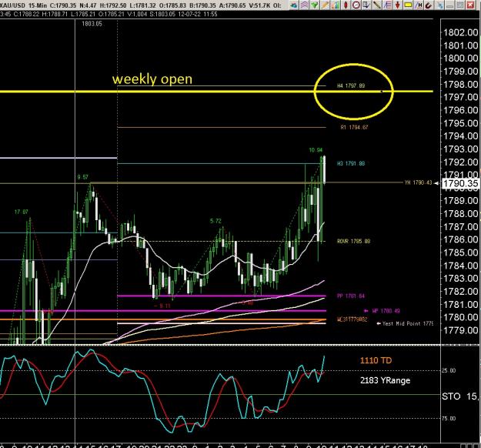Image resolution: width=481 pixels, height=448 pixels.
Task: Select the yellow rectangle drawing tool
Action: (x=408, y=5)
